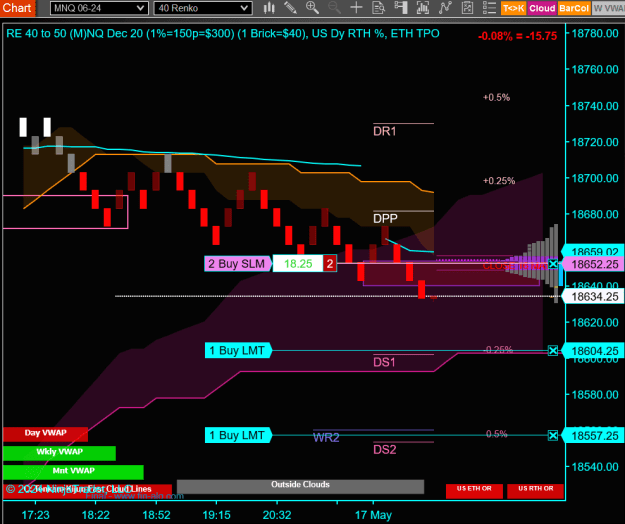Click the DS1 pivot label
Screen dimensions: 625x524
[384, 362]
